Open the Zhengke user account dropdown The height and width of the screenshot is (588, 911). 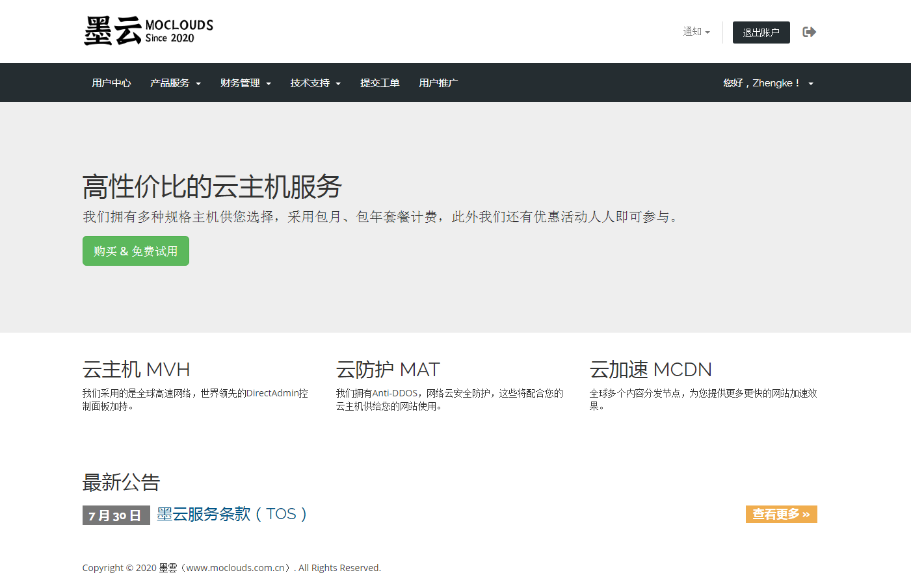(x=768, y=83)
